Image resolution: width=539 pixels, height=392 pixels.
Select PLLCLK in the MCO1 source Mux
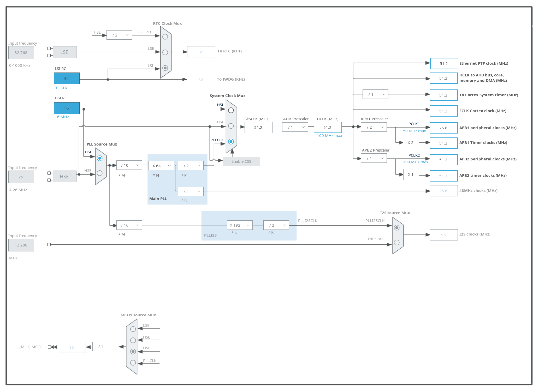[133, 363]
